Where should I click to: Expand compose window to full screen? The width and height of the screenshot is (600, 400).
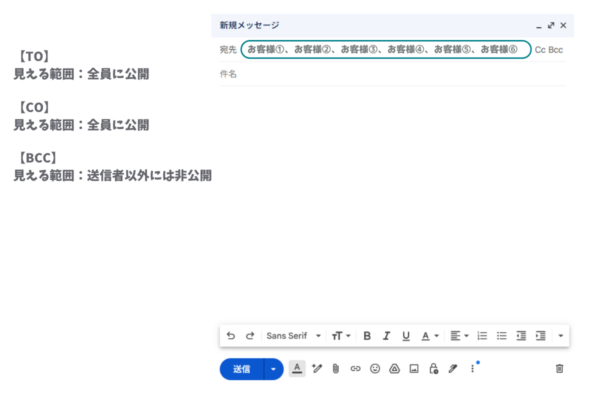551,25
